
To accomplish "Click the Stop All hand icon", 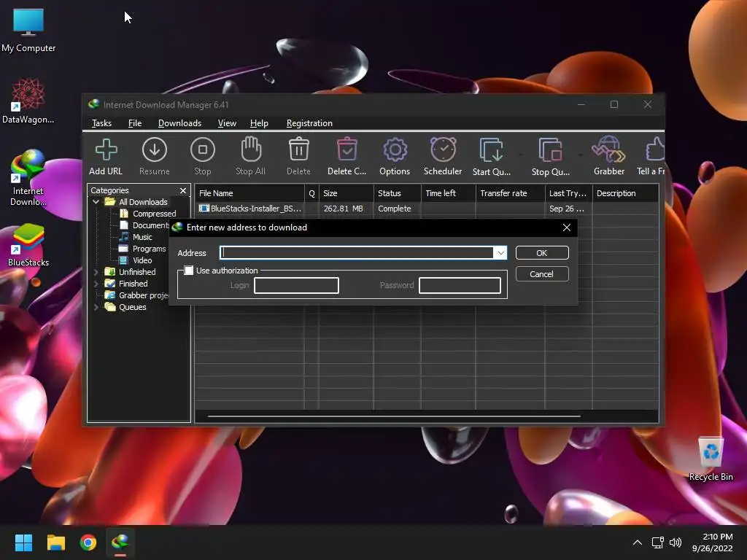I will (251, 149).
